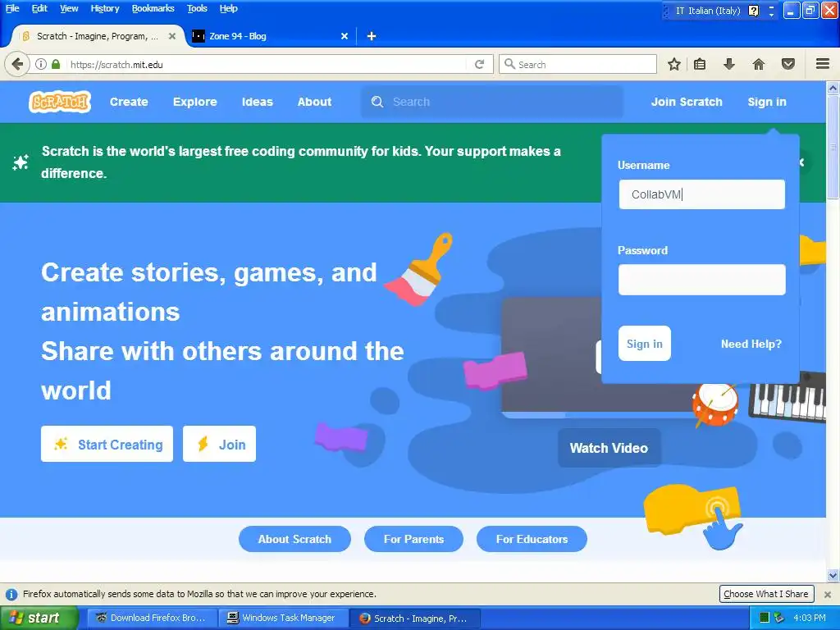Click the Firefox Search box
This screenshot has height=630, width=840.
(x=577, y=64)
